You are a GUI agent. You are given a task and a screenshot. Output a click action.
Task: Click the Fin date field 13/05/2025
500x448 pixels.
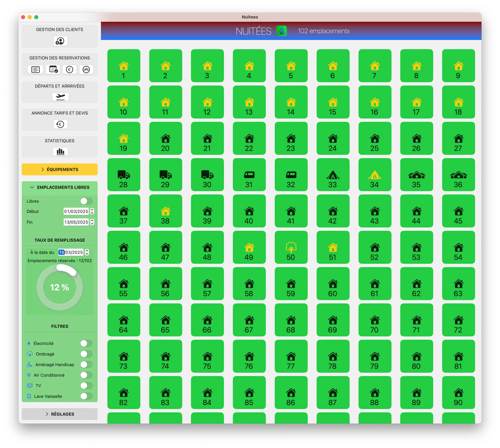tap(76, 222)
